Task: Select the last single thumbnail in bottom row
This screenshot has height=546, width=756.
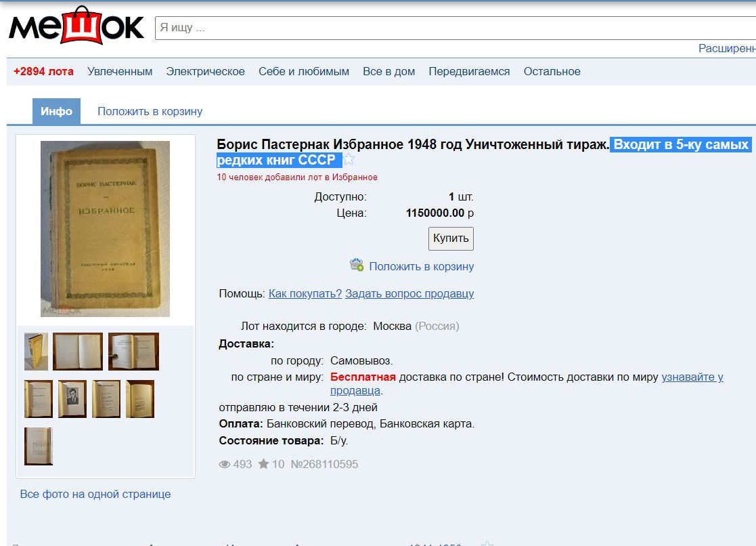Action: point(39,446)
